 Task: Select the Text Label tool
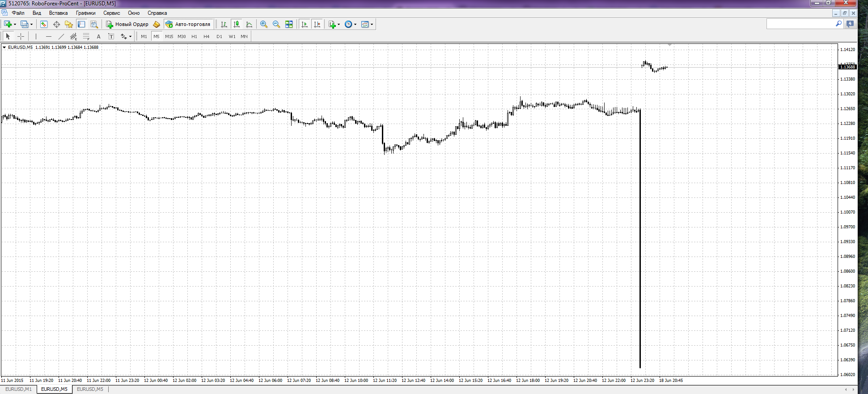(x=111, y=36)
